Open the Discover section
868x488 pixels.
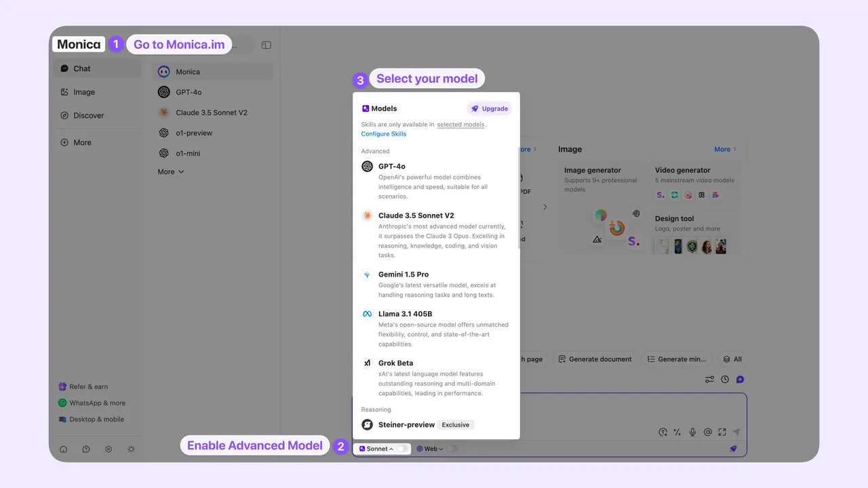pos(97,115)
